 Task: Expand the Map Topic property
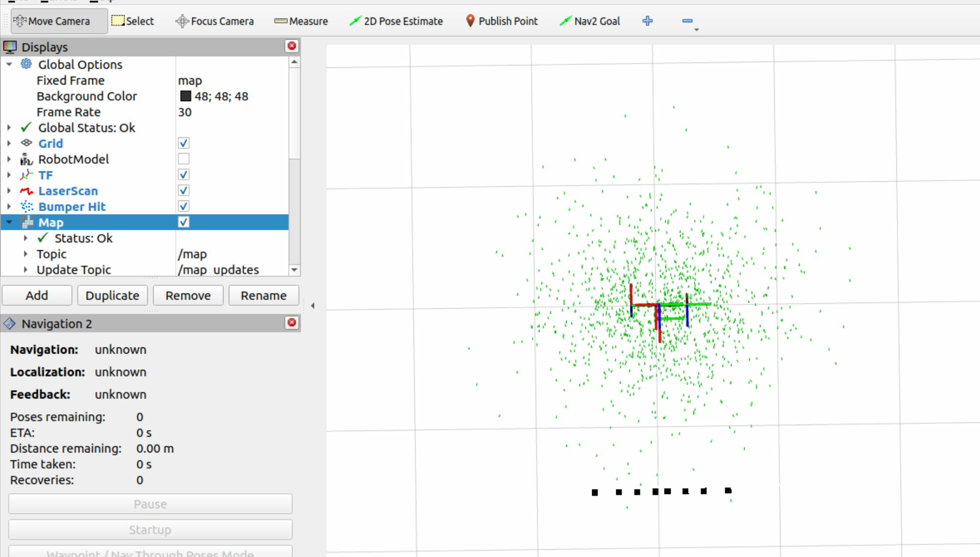25,254
